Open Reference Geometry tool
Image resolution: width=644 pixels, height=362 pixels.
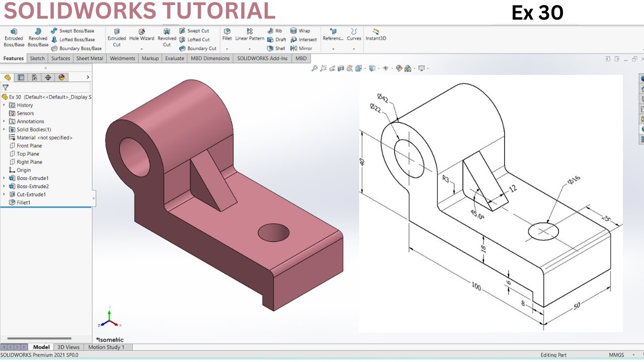click(333, 35)
